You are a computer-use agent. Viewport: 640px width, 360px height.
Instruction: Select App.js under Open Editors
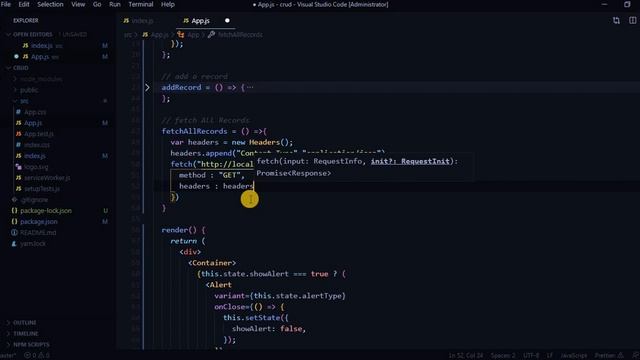click(40, 57)
